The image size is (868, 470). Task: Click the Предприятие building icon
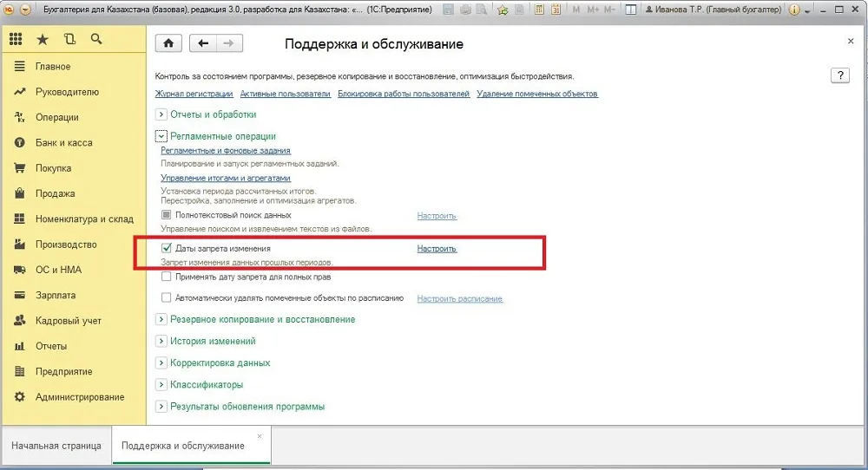point(19,371)
